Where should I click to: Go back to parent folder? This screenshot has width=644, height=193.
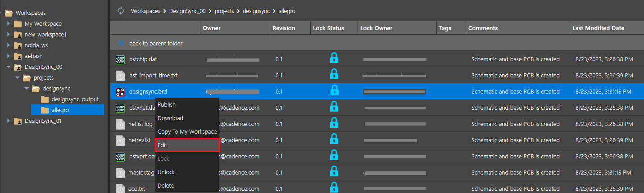point(156,43)
